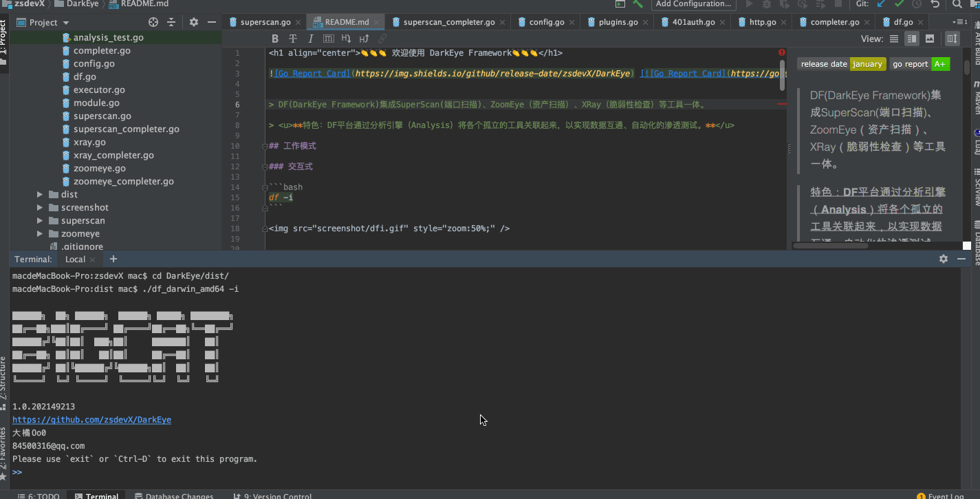Click the Locate/Scroll from source target icon
Screen dimensions: 980x499
click(x=153, y=22)
